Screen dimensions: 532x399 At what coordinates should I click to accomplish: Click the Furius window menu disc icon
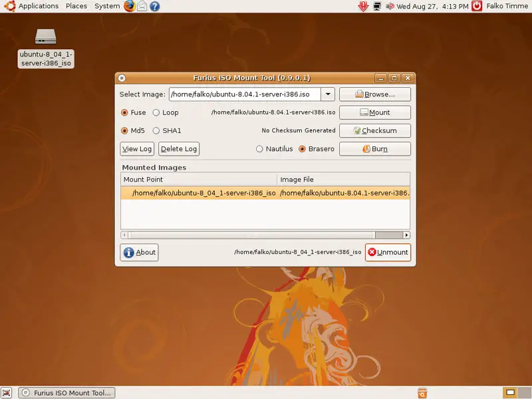click(122, 78)
